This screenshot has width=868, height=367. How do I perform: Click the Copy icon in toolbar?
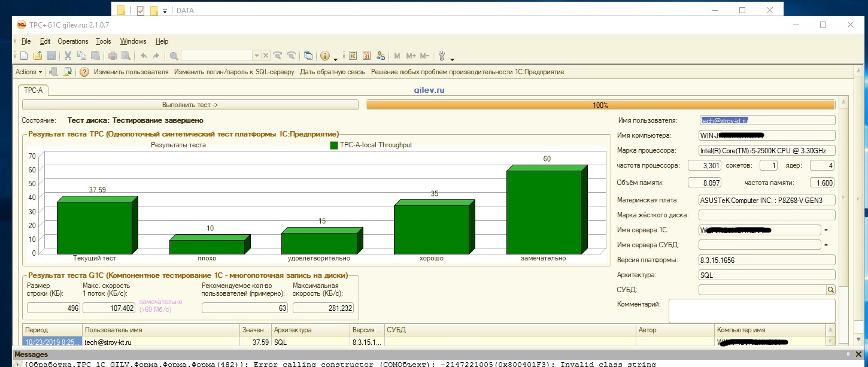tap(82, 56)
